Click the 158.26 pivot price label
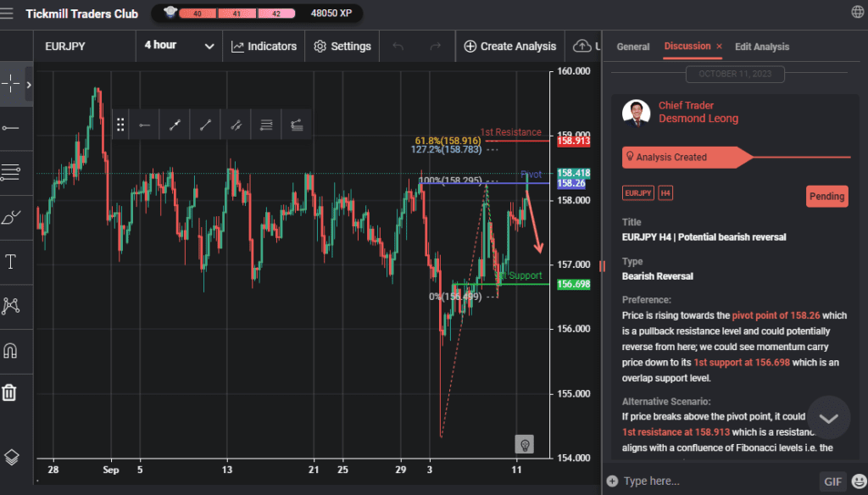The image size is (868, 495). (571, 183)
